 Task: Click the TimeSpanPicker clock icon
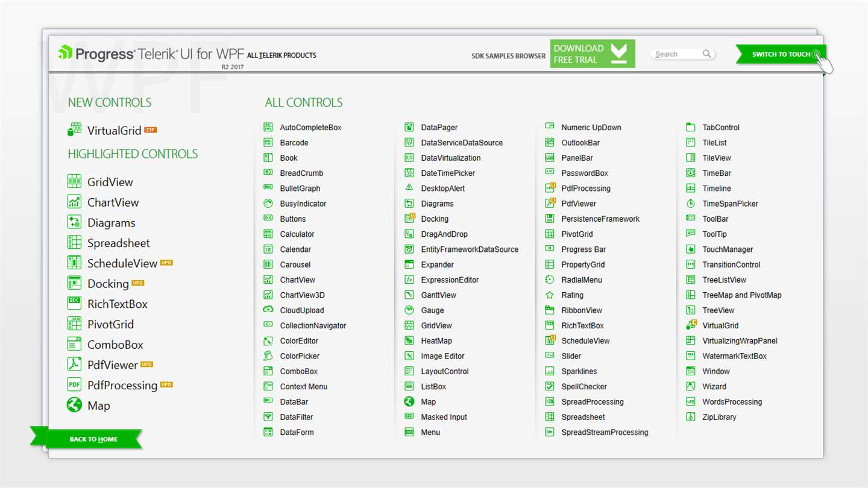click(x=691, y=203)
